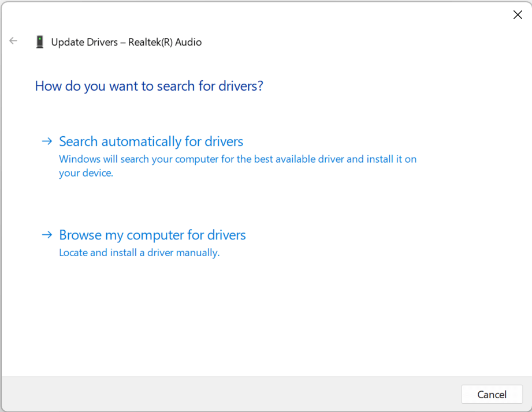This screenshot has height=412, width=532.
Task: Click the 'Locate and install a driver manually' text
Action: click(139, 253)
